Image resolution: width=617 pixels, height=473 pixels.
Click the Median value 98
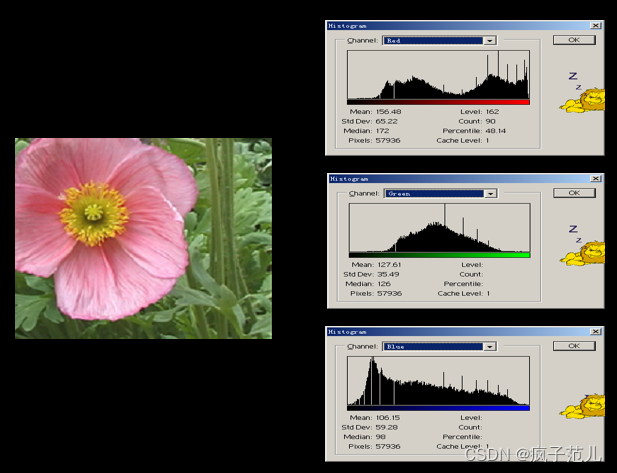(381, 437)
